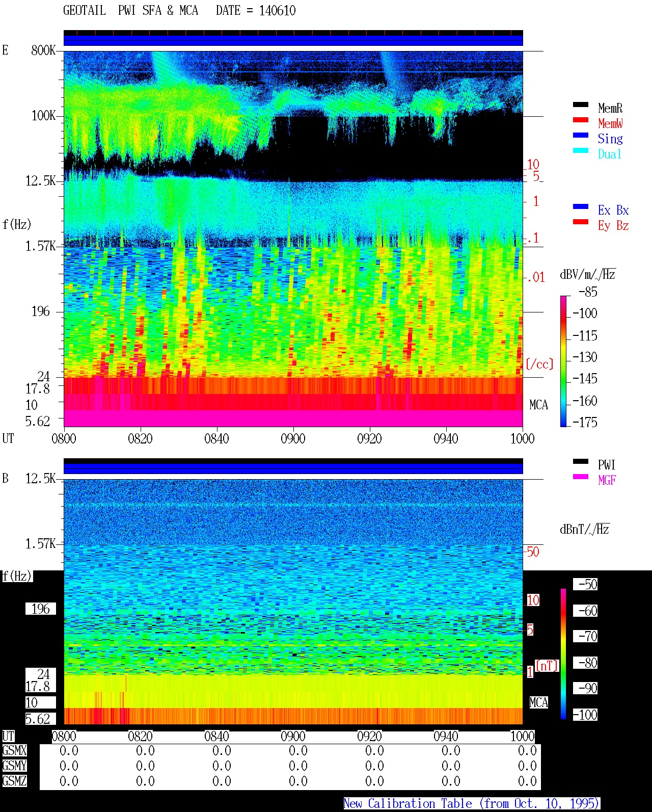Click the Ey Bz legend label
Image resolution: width=652 pixels, height=812 pixels.
[x=613, y=225]
